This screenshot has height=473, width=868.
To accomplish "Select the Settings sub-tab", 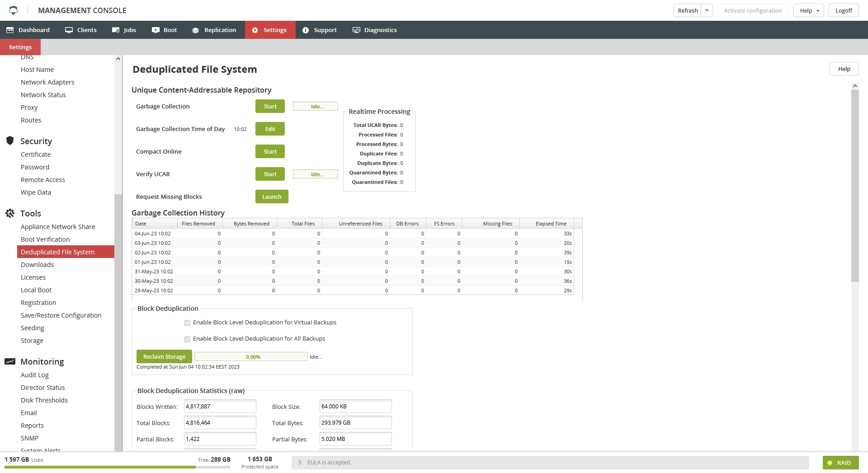I will coord(20,47).
